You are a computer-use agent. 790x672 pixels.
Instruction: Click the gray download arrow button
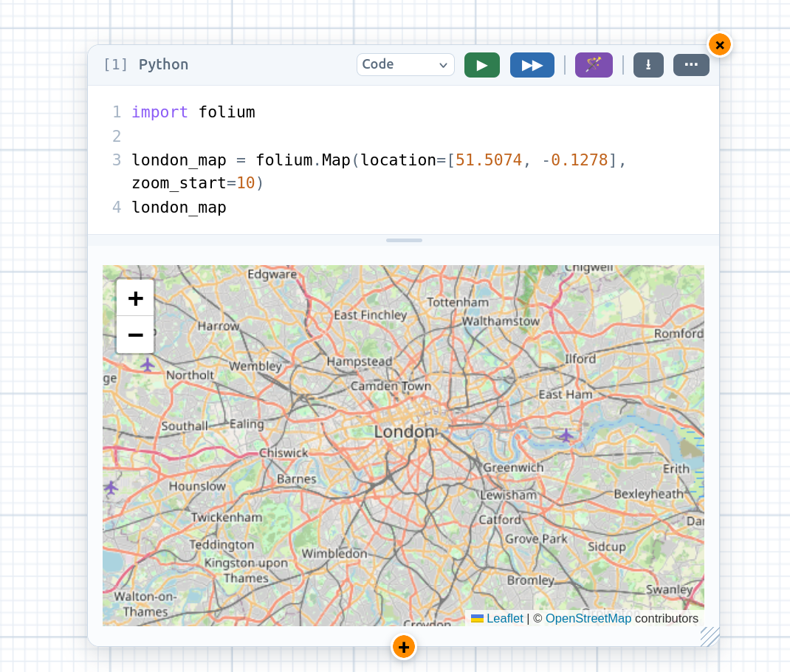point(648,65)
